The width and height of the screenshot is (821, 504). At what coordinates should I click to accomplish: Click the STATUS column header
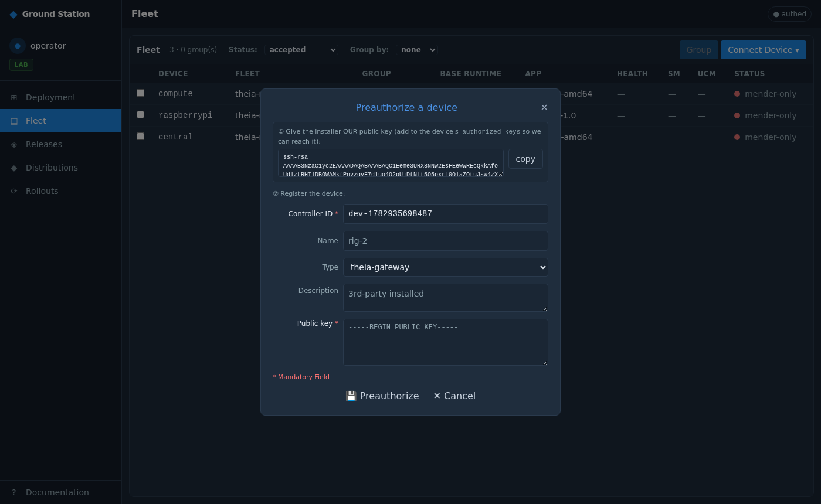click(749, 74)
